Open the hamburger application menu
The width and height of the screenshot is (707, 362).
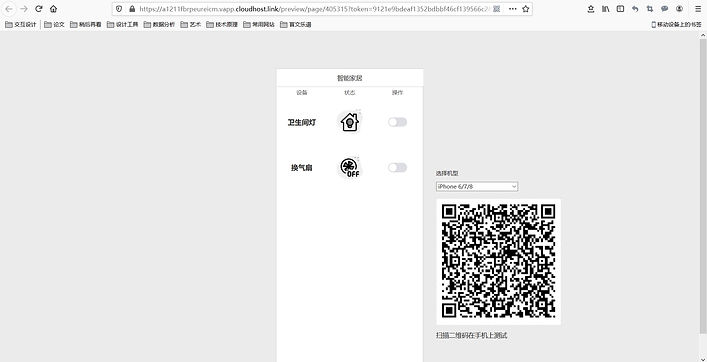(698, 9)
